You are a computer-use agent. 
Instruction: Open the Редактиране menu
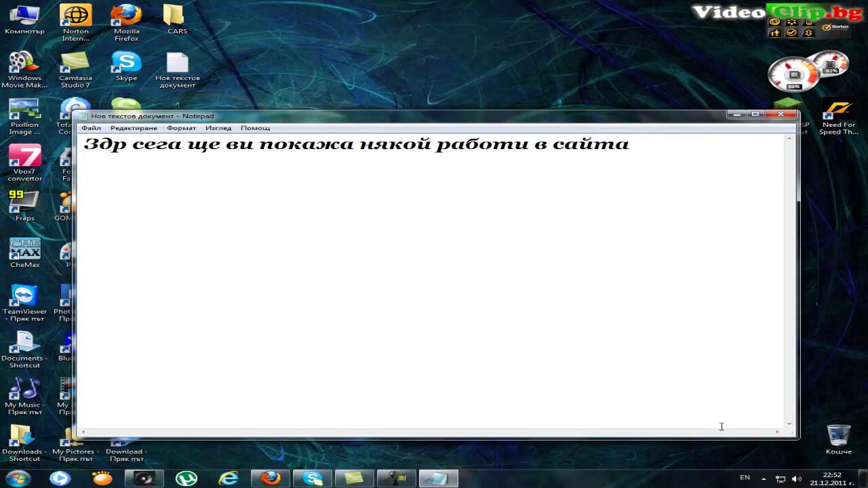point(134,128)
